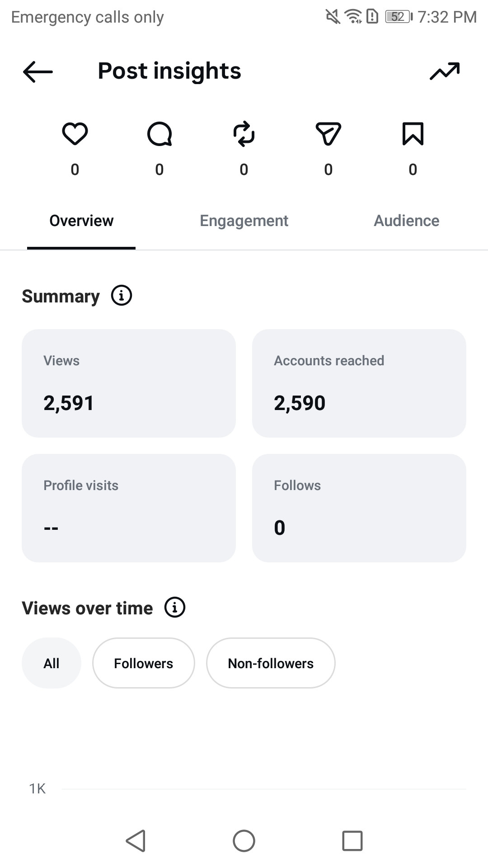This screenshot has height=868, width=488.
Task: Open the Follows summary card
Action: tap(359, 508)
